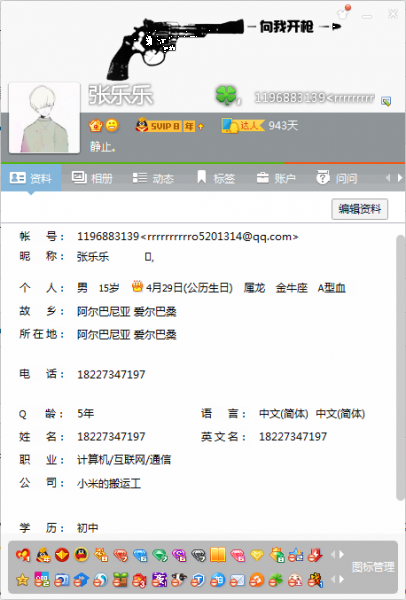
Task: Click the SVIP upgrade arrow icon
Action: pyautogui.click(x=201, y=126)
